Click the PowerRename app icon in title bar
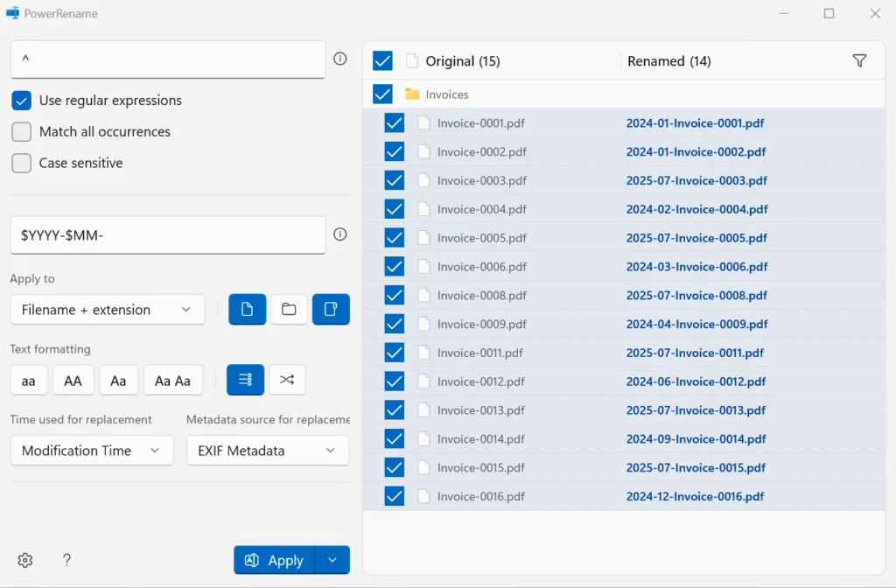 [12, 13]
